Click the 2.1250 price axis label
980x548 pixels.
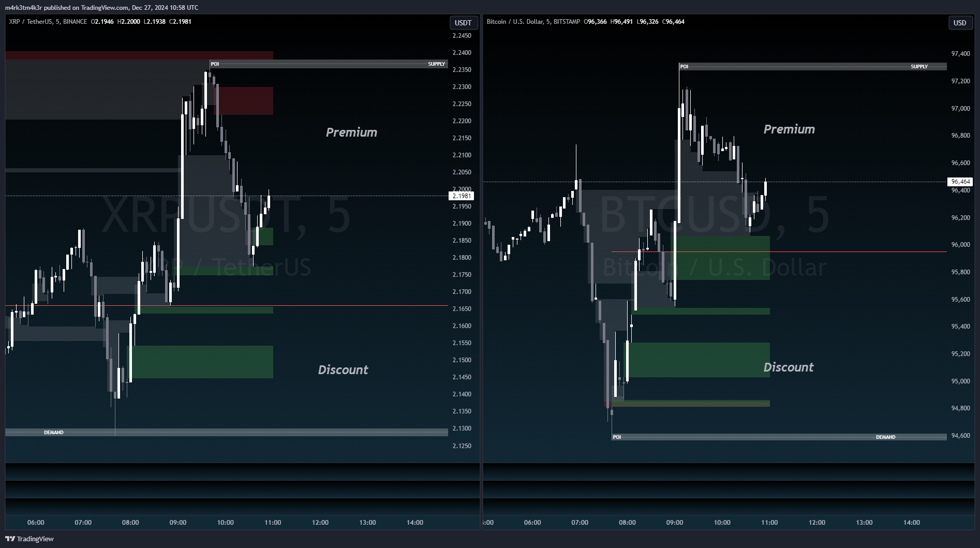462,446
